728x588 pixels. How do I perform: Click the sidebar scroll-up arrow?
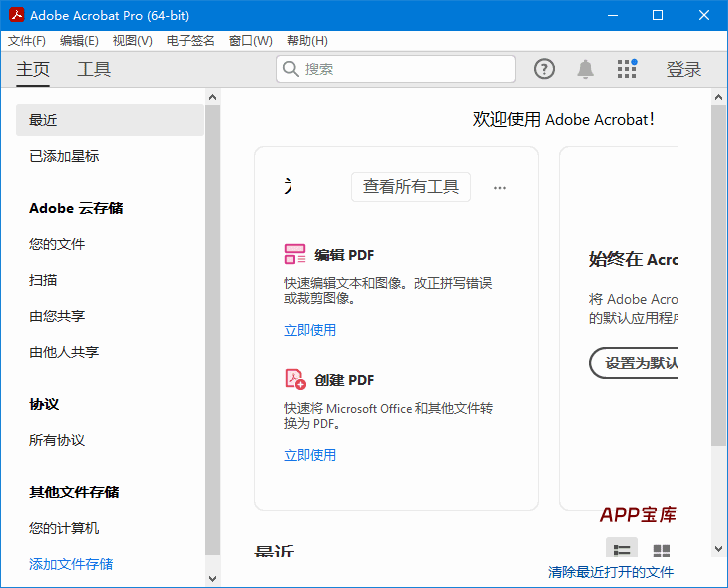pyautogui.click(x=213, y=97)
